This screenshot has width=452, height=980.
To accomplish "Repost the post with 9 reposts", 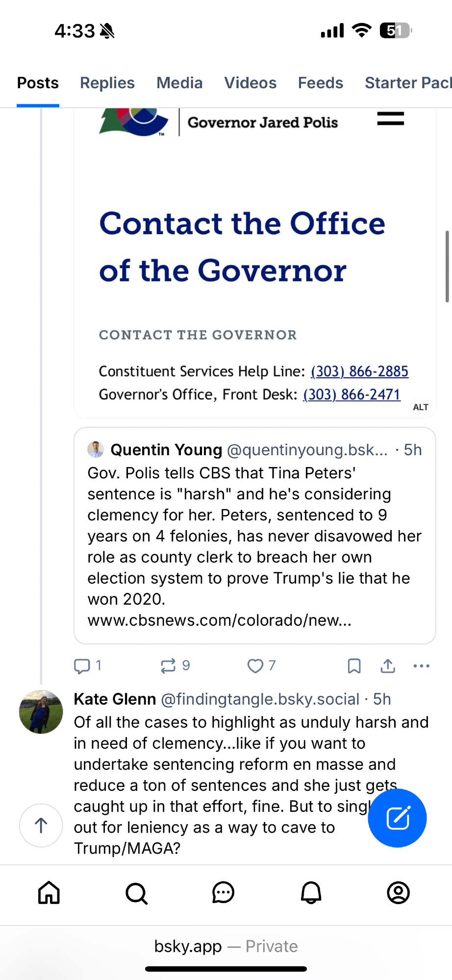I will point(168,666).
